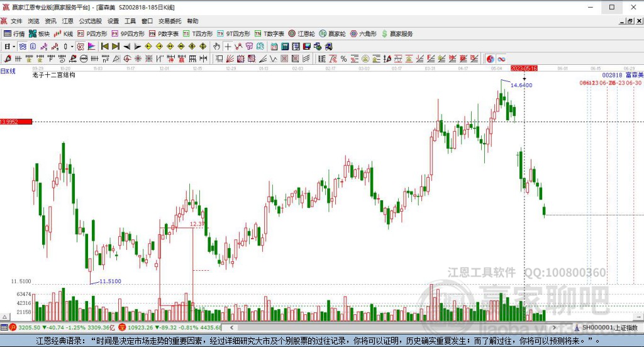The image size is (644, 347).
Task: Open the calculator icon
Action: coord(285,47)
